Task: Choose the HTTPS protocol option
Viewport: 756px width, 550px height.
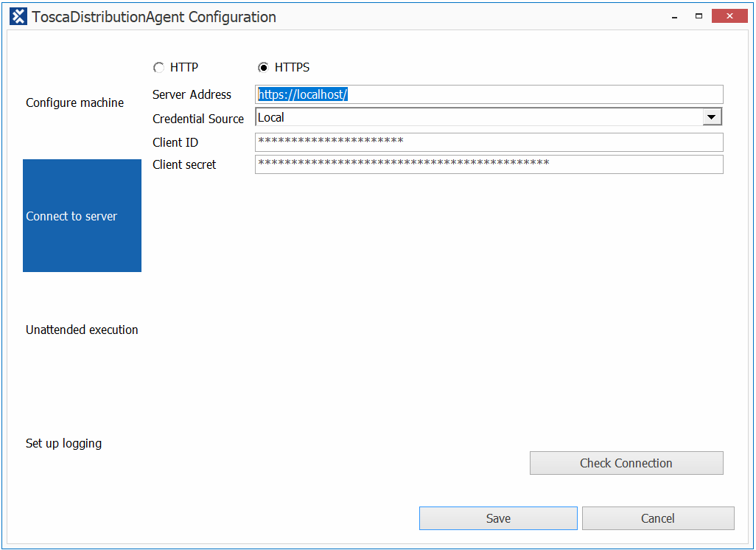Action: [263, 68]
